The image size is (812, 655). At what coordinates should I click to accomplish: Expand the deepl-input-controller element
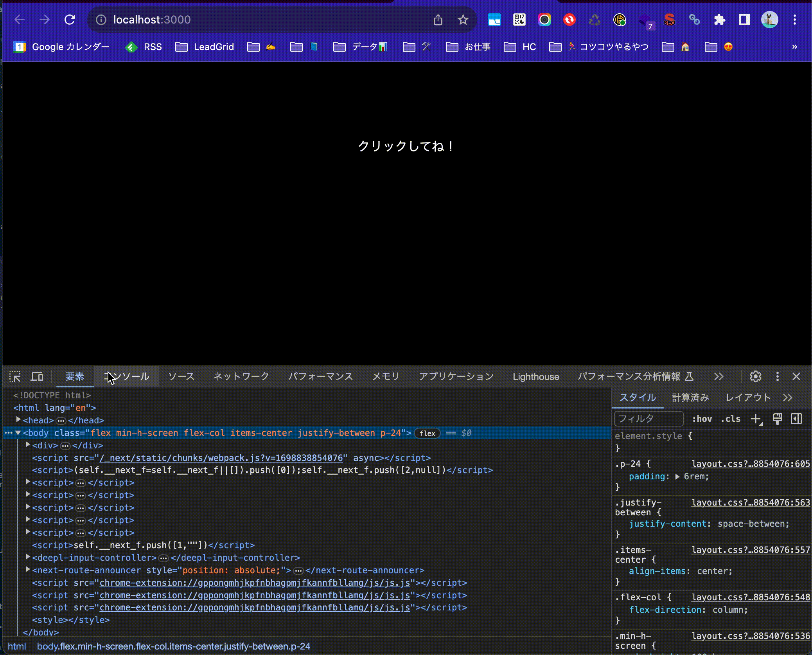(x=28, y=557)
